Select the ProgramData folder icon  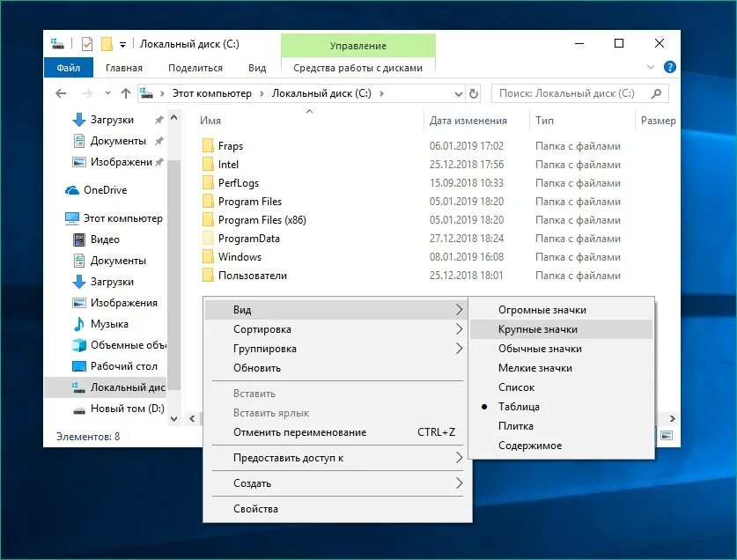point(208,238)
